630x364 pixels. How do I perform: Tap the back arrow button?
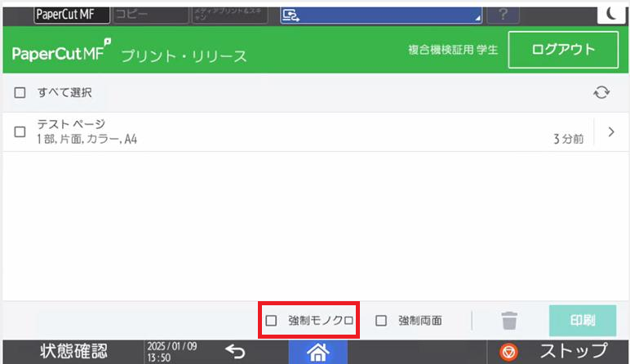pos(235,352)
